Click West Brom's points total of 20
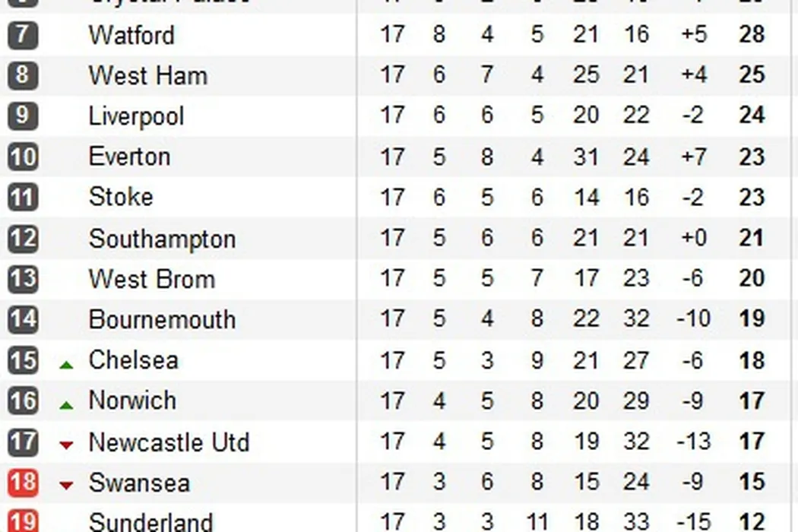 [752, 279]
